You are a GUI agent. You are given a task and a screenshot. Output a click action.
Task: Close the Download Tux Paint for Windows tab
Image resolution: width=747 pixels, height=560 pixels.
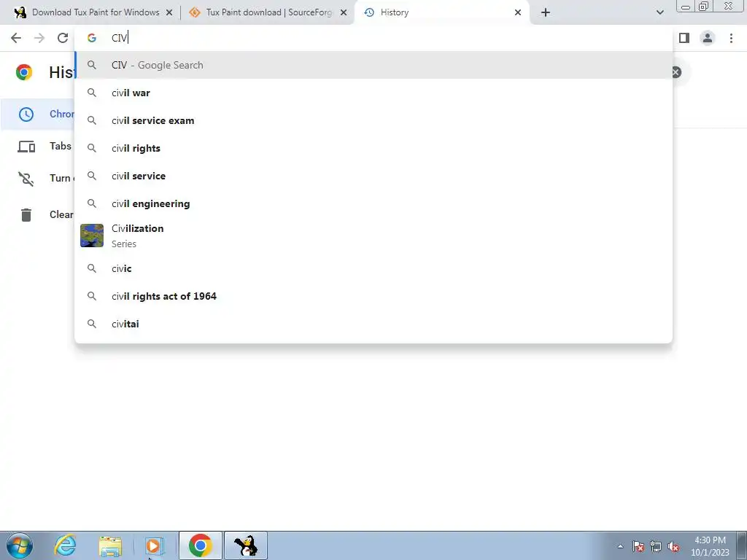point(169,12)
